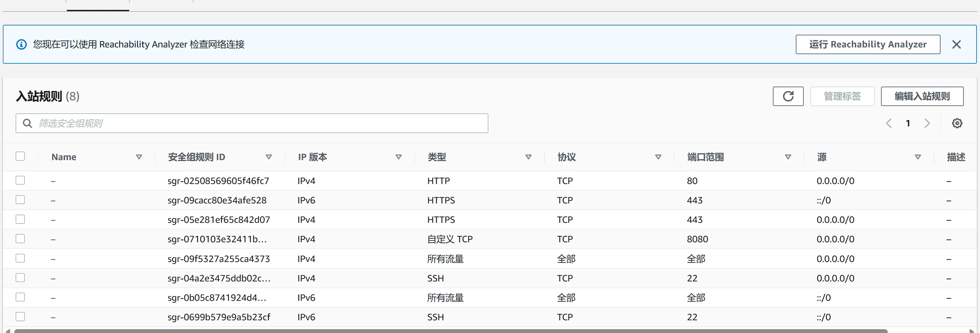Click the blue info icon in banner

tap(21, 45)
